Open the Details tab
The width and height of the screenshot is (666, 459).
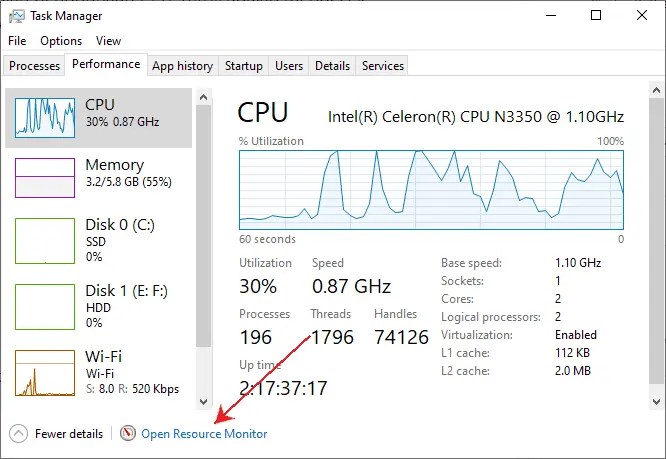coord(332,66)
